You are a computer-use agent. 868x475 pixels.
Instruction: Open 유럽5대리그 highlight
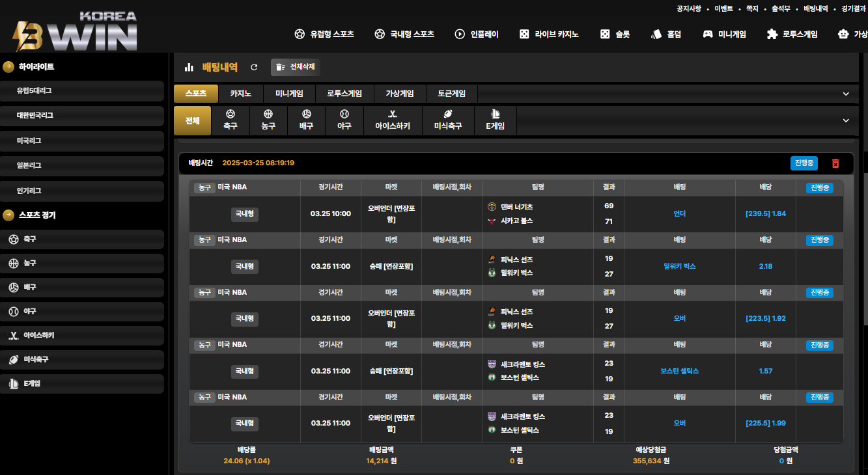point(82,91)
